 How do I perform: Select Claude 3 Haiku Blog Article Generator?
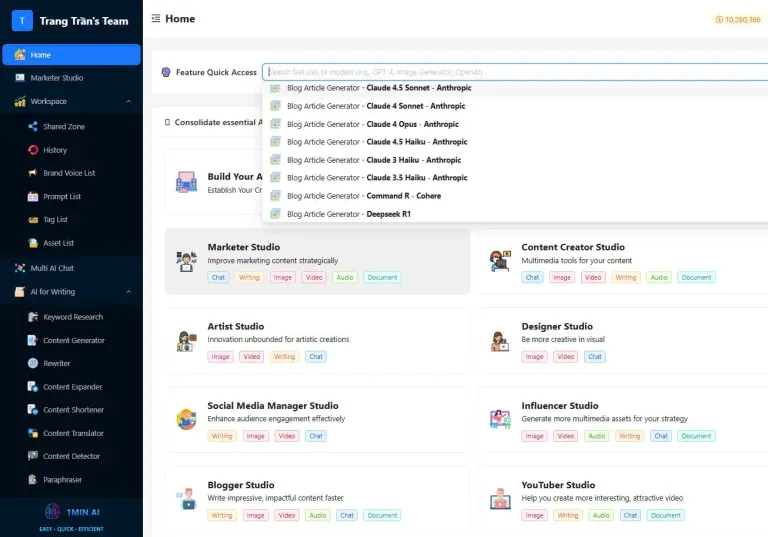coord(516,160)
